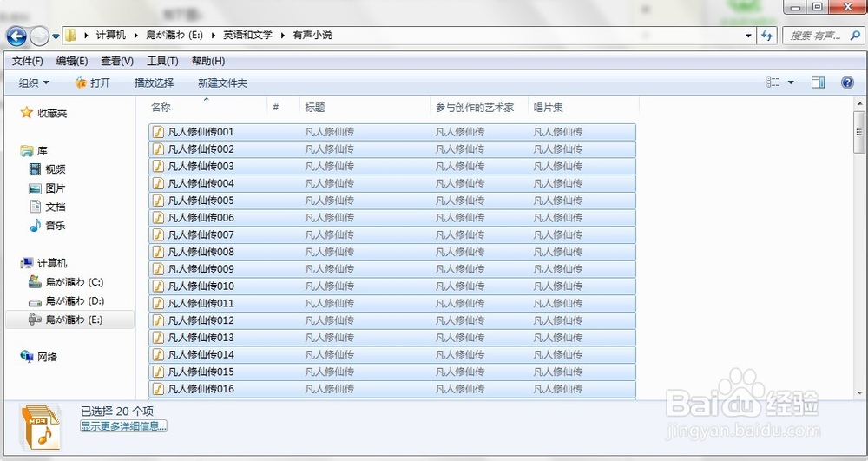Select the file name 凡人修仙传016
868x461 pixels.
coord(201,389)
